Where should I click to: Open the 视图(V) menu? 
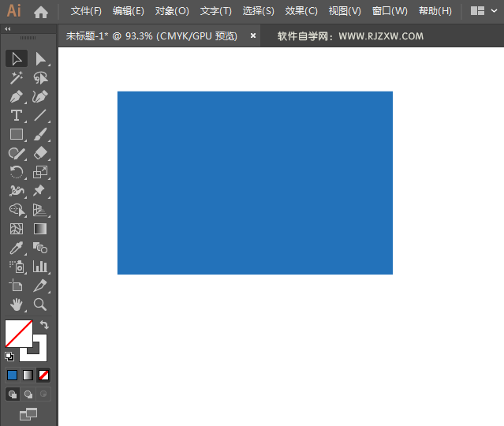coord(345,11)
